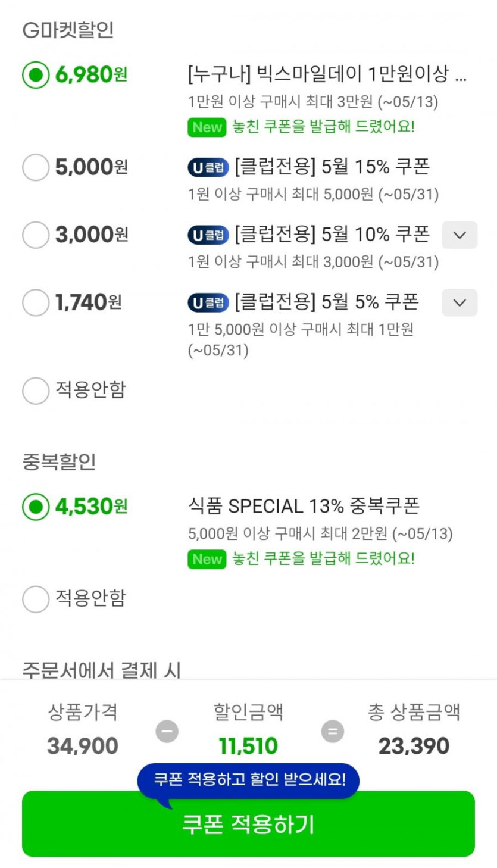497x868 pixels.
Task: Select the 5,000원 club 15% coupon radio
Action: [x=36, y=167]
